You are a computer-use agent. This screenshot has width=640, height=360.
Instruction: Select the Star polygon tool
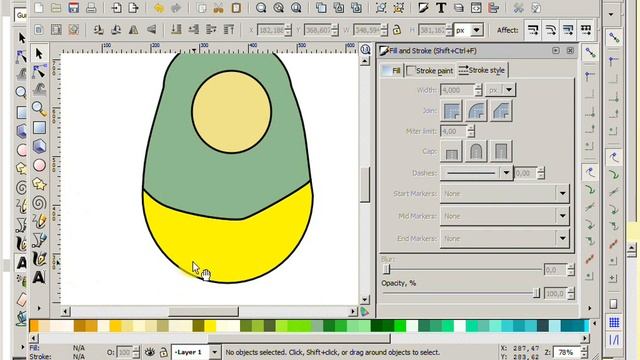[x=39, y=184]
